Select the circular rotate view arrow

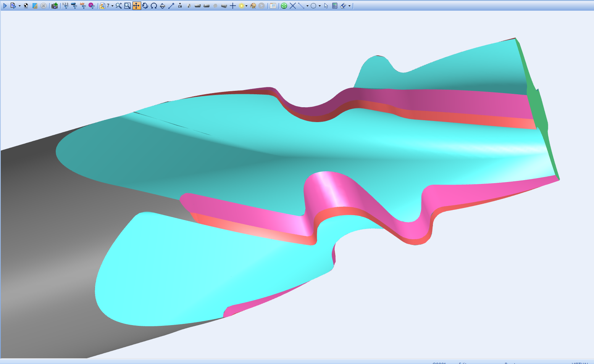(145, 6)
